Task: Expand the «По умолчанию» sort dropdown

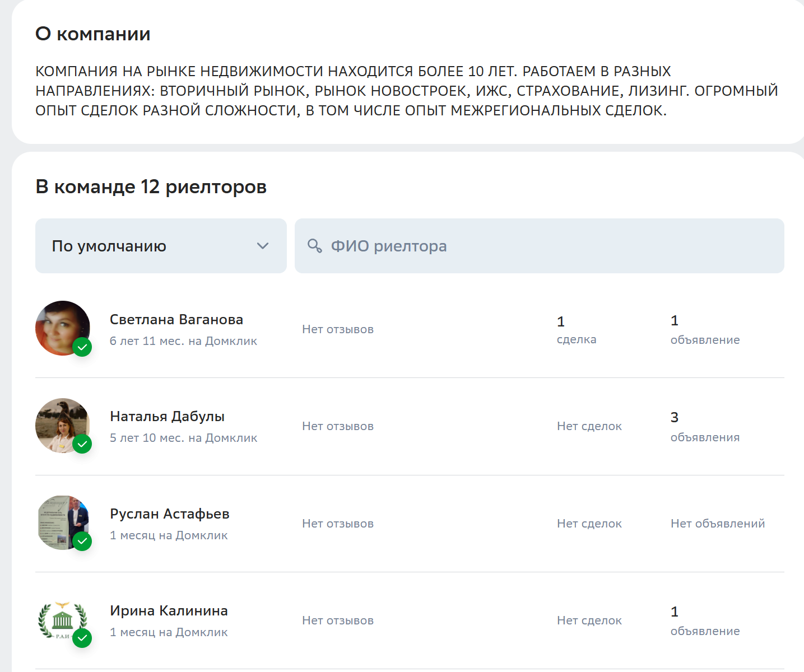Action: point(160,246)
